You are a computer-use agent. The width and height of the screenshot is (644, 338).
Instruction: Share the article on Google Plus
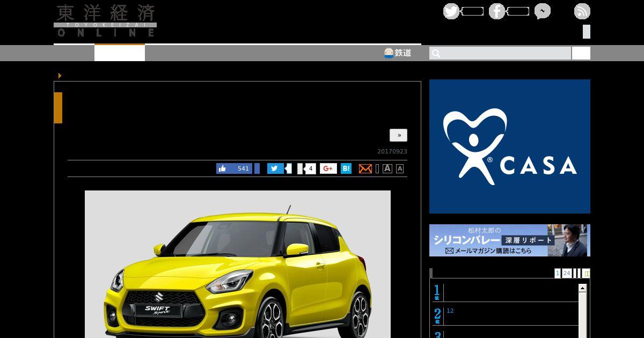coord(328,168)
